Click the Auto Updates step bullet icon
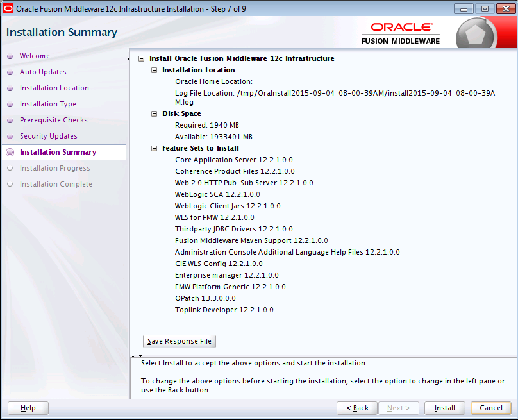This screenshot has height=420, width=518. tap(10, 72)
